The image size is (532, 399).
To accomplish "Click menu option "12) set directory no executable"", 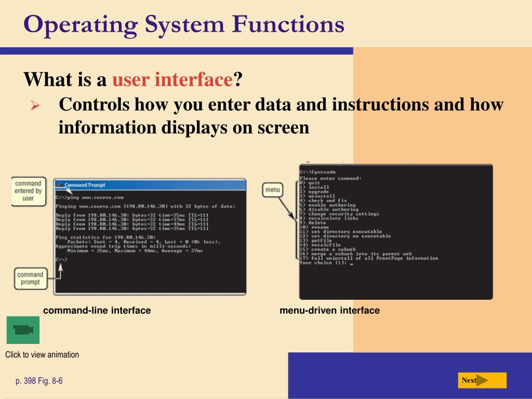I will click(345, 236).
